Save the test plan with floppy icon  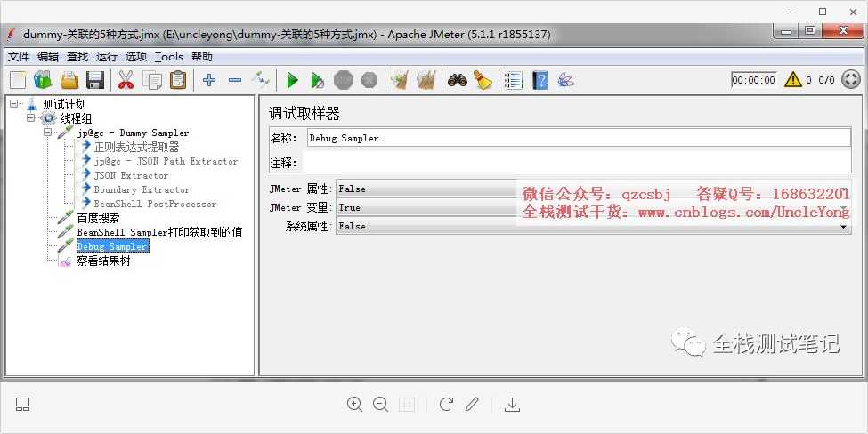pyautogui.click(x=95, y=80)
